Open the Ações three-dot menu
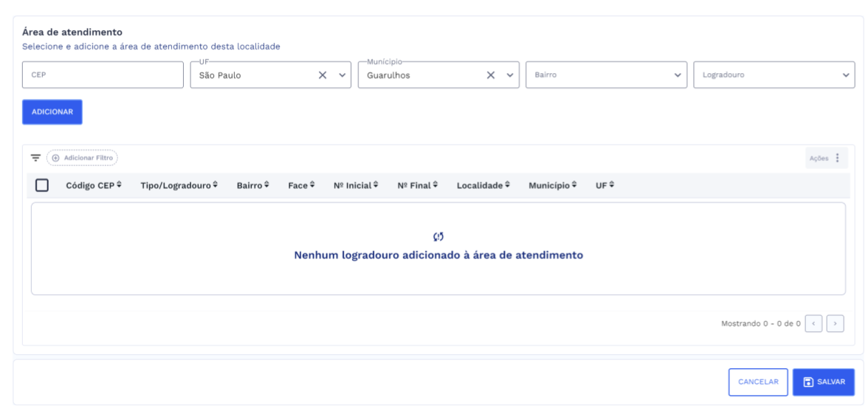 [837, 158]
